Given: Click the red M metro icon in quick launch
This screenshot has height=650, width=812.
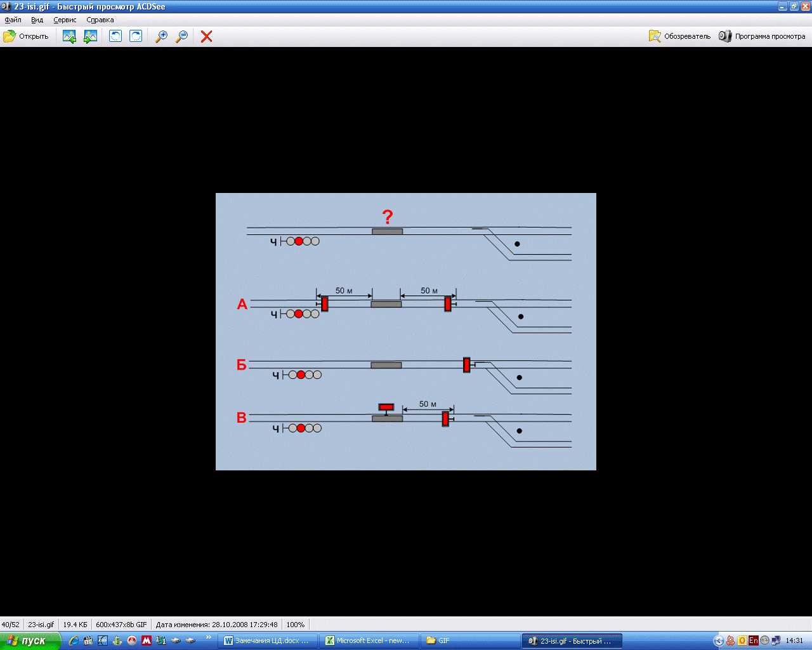Looking at the screenshot, I should pos(146,640).
